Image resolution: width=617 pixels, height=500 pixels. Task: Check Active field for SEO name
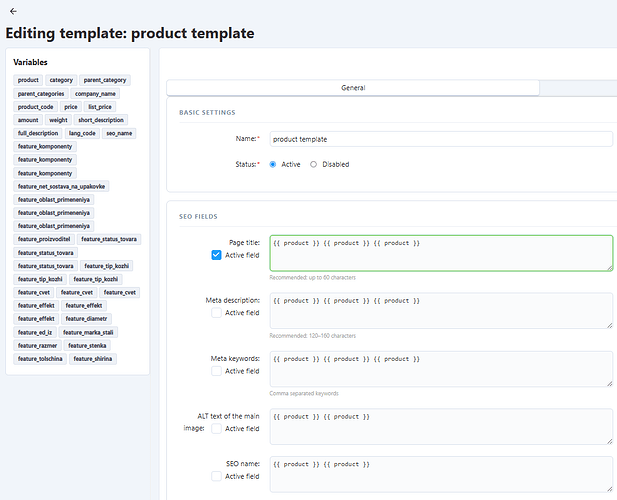pyautogui.click(x=216, y=476)
